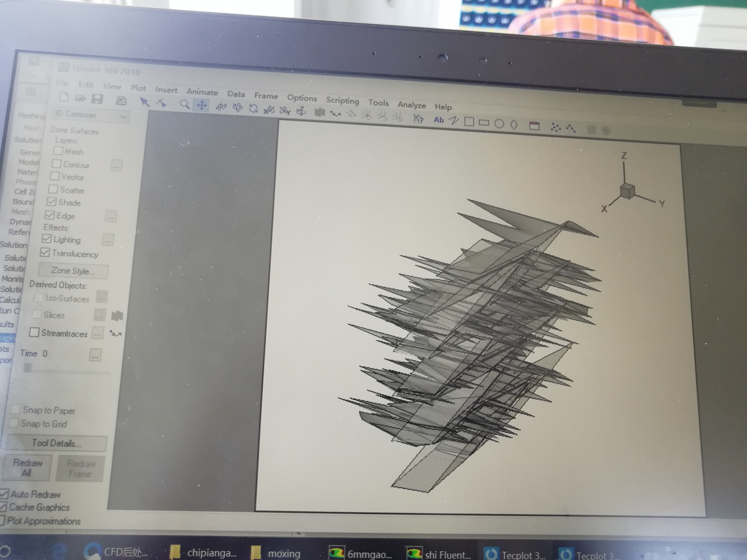Select the Translate move tool
The height and width of the screenshot is (560, 747).
pos(202,106)
